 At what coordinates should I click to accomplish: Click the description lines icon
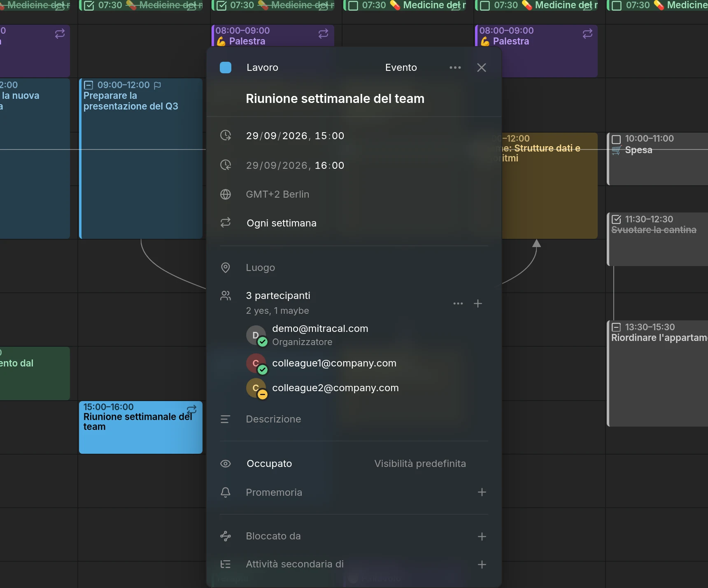pyautogui.click(x=226, y=419)
